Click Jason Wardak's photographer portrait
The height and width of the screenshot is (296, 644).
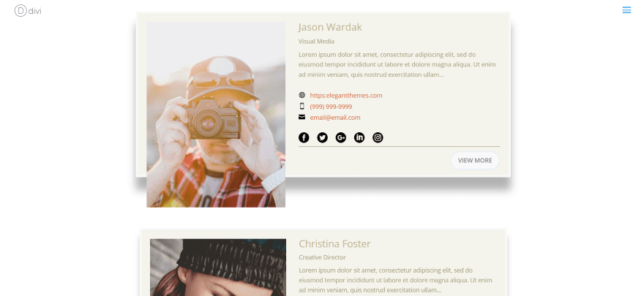pos(216,115)
